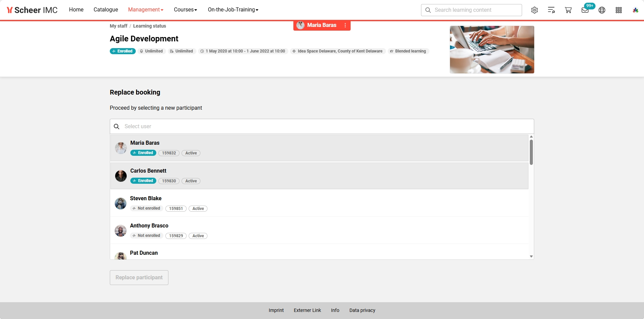Click Anthony Brasco's Not enrolled tag
Image resolution: width=644 pixels, height=319 pixels.
click(147, 236)
